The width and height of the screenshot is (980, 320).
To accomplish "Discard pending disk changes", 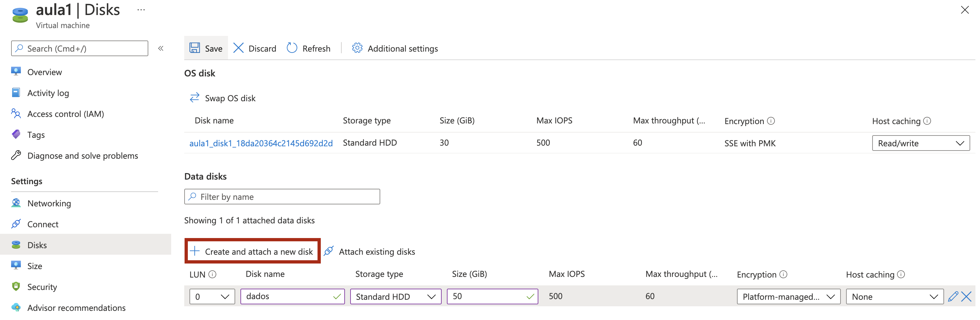I will coord(254,48).
